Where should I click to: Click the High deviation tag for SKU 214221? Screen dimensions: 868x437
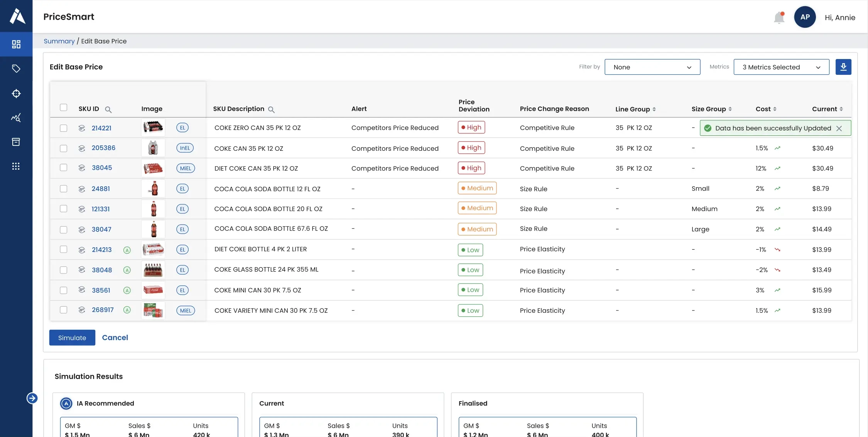click(x=471, y=127)
